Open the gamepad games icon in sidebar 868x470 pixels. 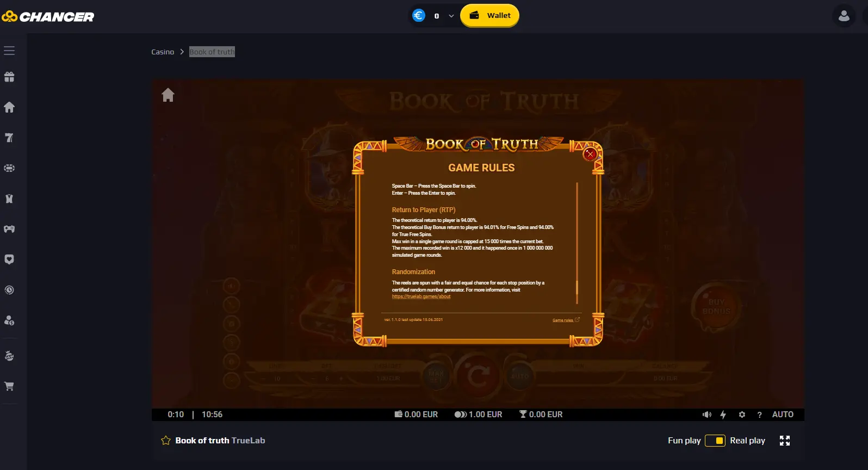click(x=9, y=229)
